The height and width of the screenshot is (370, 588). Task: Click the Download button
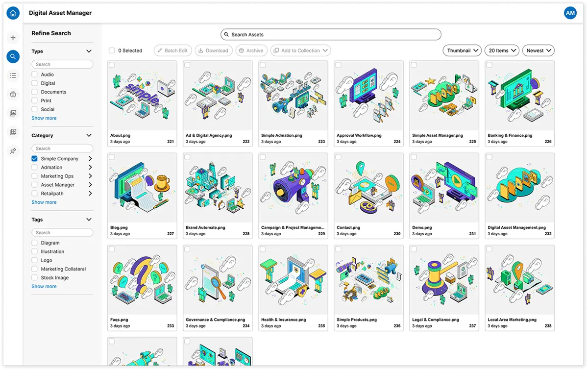(213, 50)
